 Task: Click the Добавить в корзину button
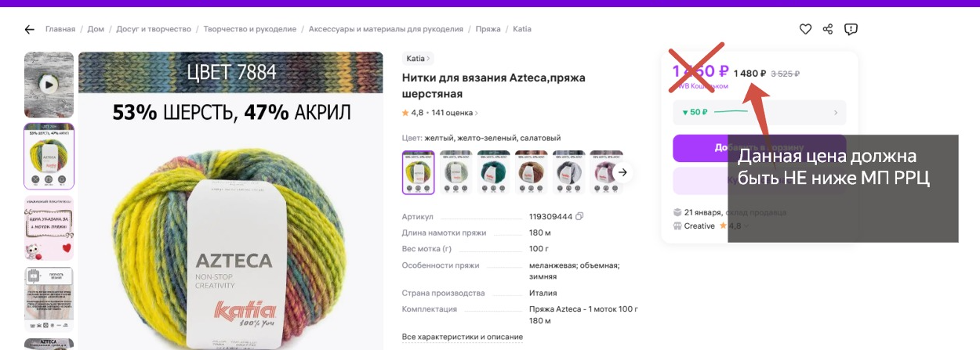(760, 147)
